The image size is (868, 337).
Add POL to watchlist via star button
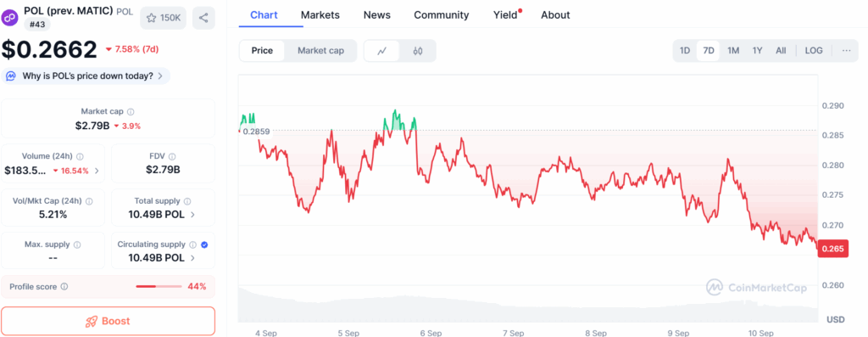click(164, 18)
